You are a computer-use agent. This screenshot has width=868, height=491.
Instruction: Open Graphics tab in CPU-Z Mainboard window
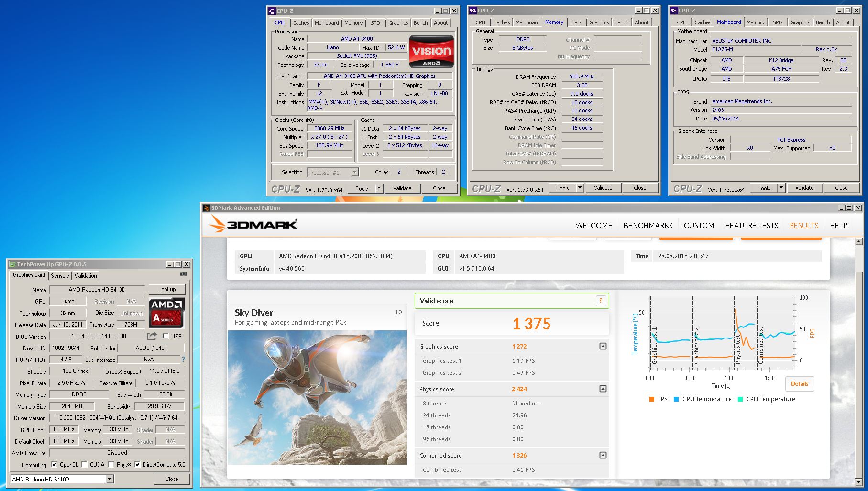pyautogui.click(x=800, y=22)
